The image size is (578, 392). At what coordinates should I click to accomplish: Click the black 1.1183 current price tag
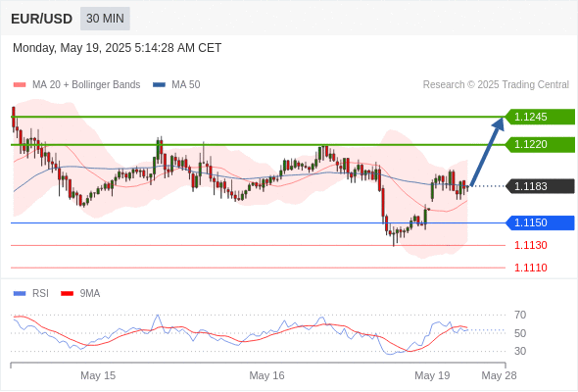[x=540, y=186]
